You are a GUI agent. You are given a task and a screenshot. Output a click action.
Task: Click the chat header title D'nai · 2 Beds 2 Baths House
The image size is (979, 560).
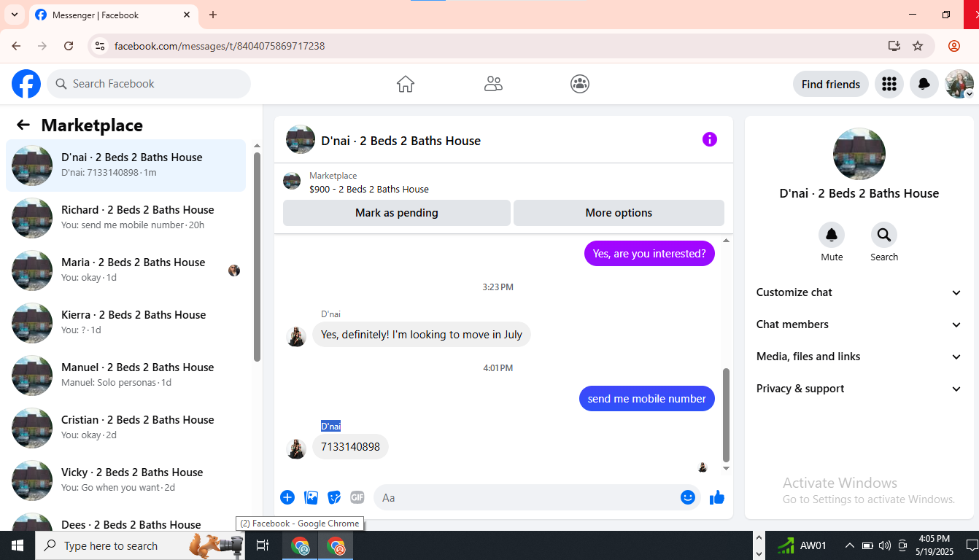(400, 141)
